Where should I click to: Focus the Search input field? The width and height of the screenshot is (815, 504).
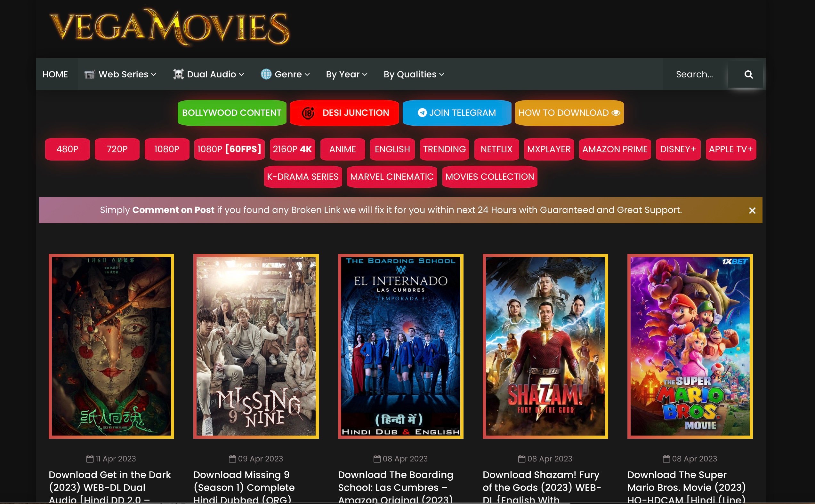pos(696,74)
